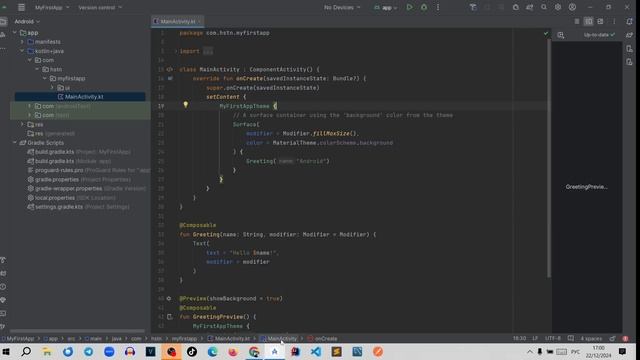Expand the res folder
Viewport: 640px width, 360px height.
(22, 124)
